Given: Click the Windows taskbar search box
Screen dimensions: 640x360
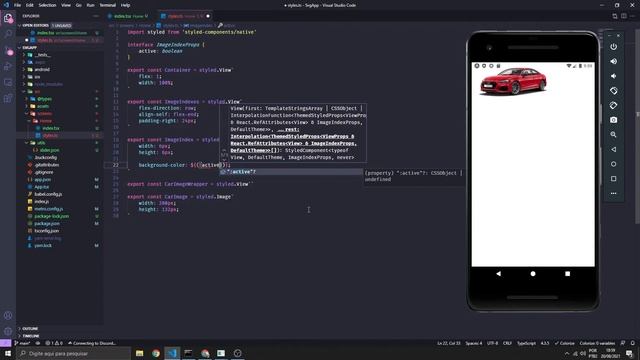Looking at the screenshot, I should click(74, 353).
